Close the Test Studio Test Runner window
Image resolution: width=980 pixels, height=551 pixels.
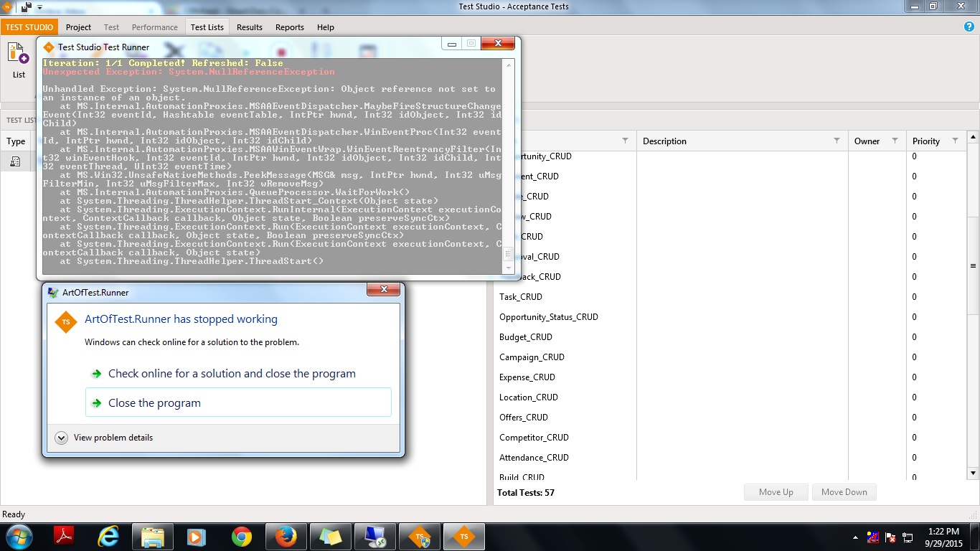pyautogui.click(x=498, y=44)
